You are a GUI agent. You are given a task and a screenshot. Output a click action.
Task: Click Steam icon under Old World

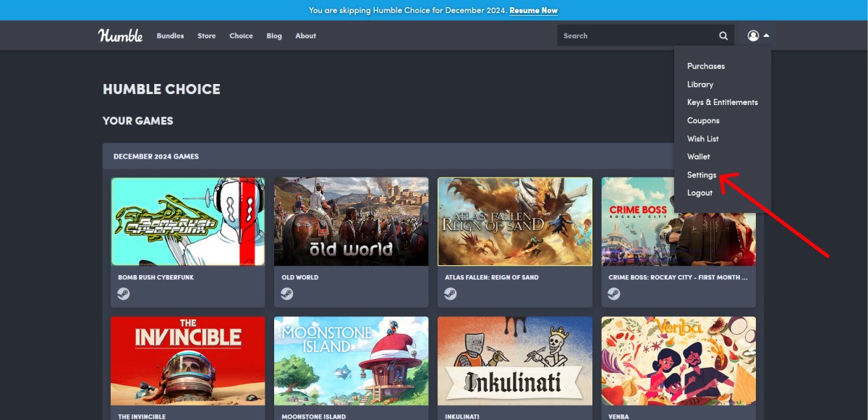click(287, 294)
